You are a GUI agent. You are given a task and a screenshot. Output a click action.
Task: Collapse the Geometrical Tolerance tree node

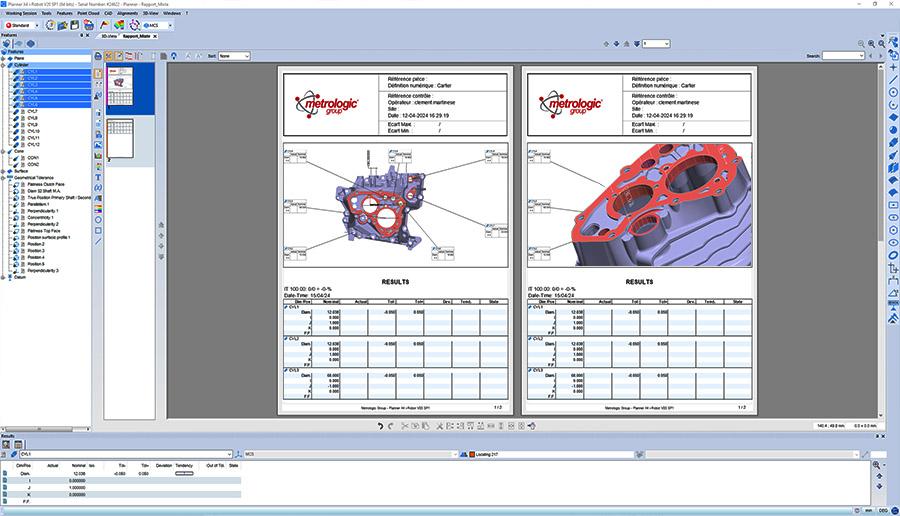click(x=3, y=178)
